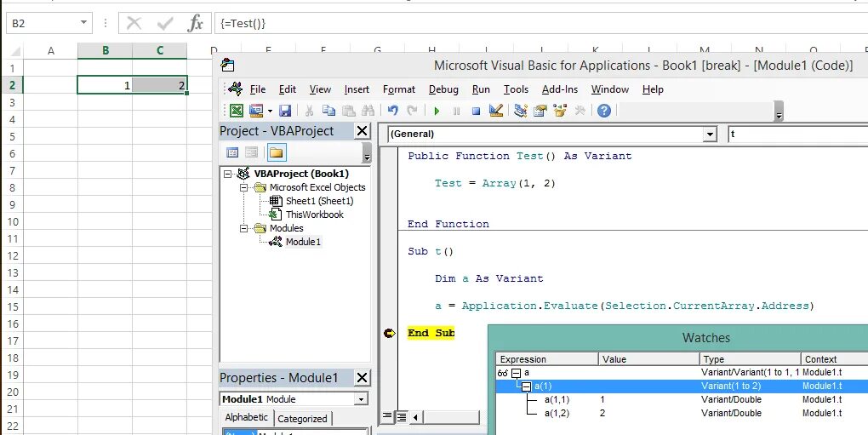This screenshot has height=435, width=868.
Task: Save Book1 with the floppy disk icon
Action: pyautogui.click(x=284, y=111)
